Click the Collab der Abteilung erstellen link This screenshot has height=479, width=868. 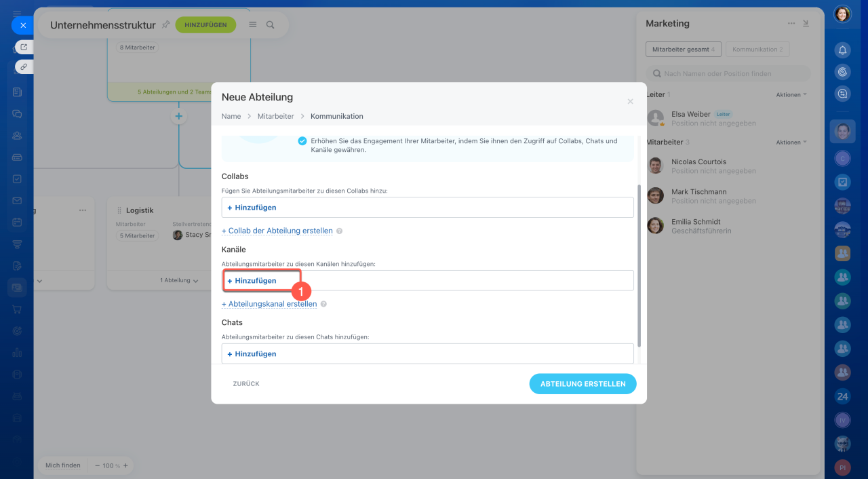pos(277,231)
